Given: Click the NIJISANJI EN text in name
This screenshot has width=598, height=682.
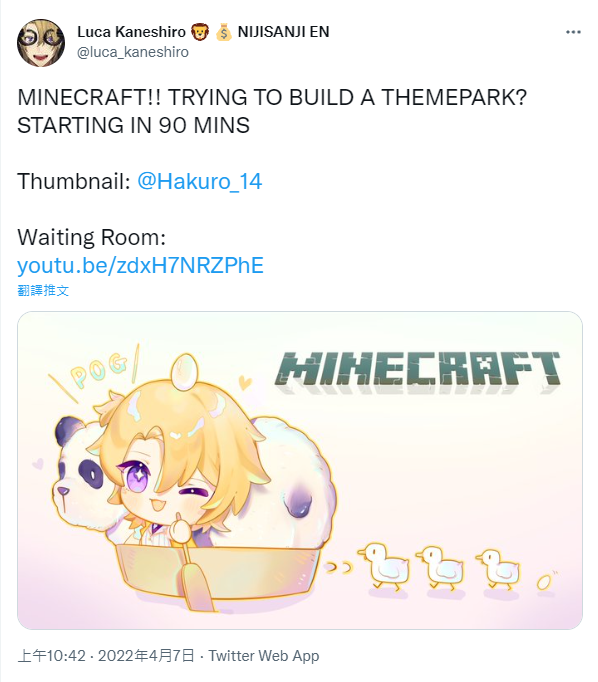Looking at the screenshot, I should click(284, 32).
